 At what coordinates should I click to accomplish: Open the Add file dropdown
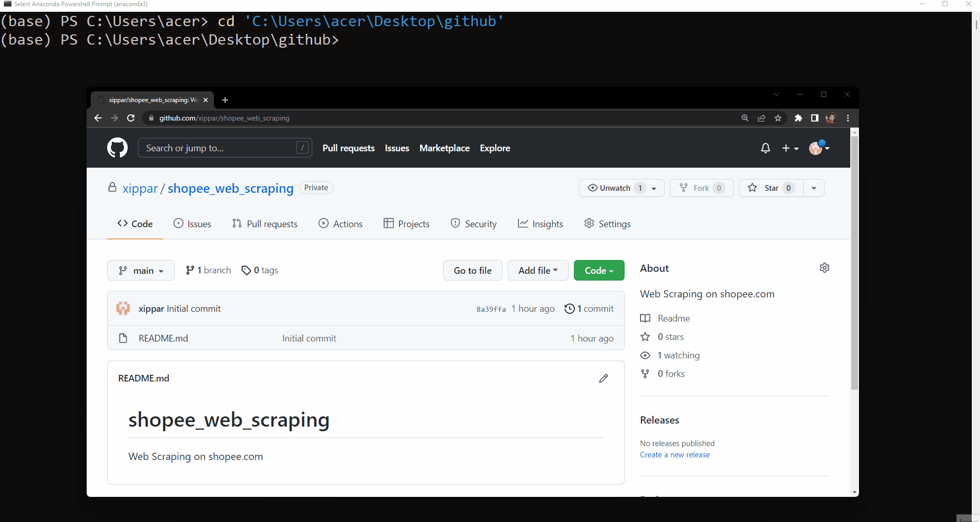(537, 270)
